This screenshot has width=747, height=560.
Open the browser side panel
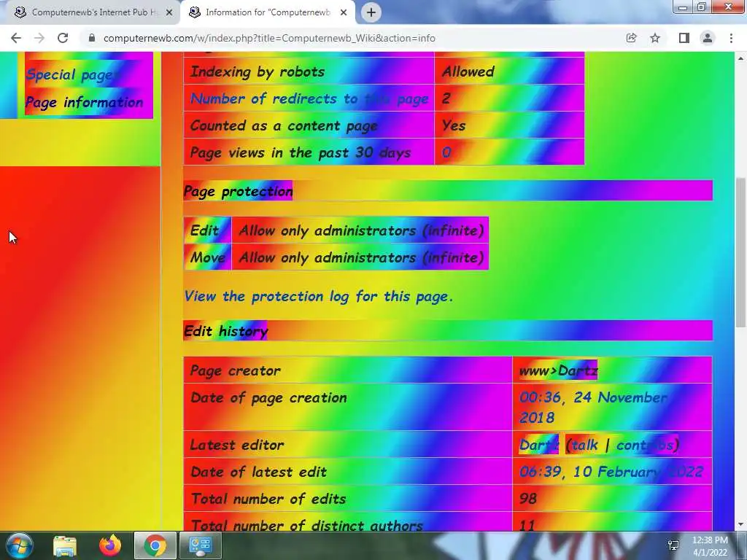684,38
